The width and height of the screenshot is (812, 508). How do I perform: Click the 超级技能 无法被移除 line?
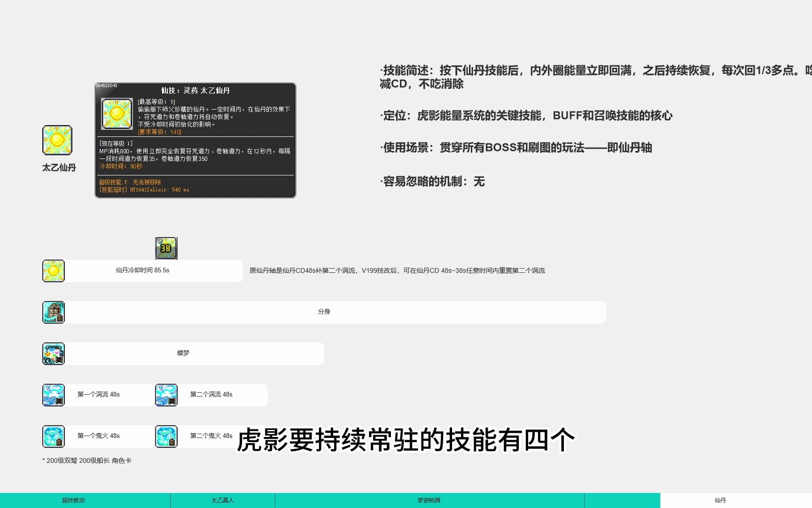[x=130, y=182]
